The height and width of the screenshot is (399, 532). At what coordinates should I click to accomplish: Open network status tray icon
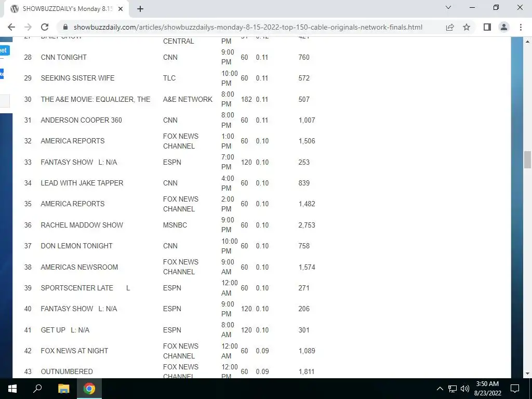(x=453, y=389)
